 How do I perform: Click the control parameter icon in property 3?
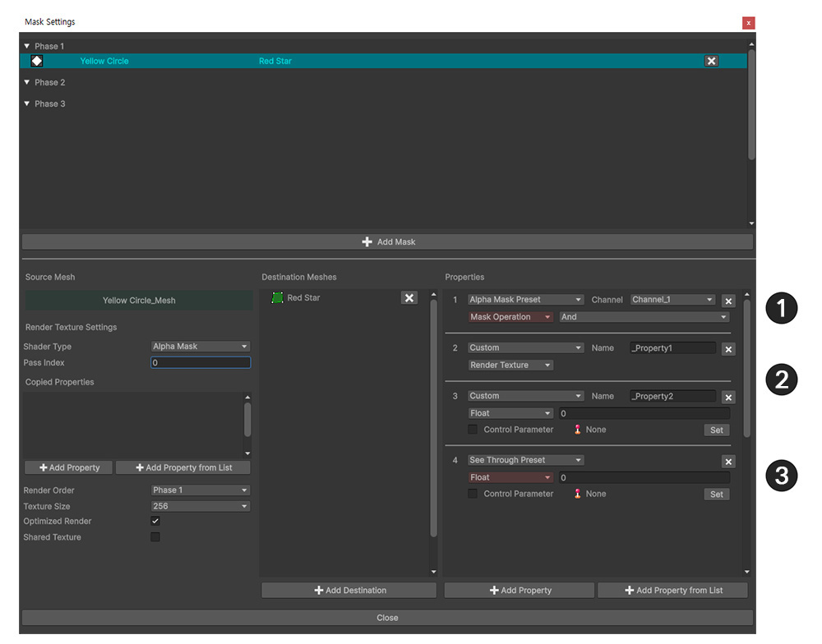click(x=577, y=429)
